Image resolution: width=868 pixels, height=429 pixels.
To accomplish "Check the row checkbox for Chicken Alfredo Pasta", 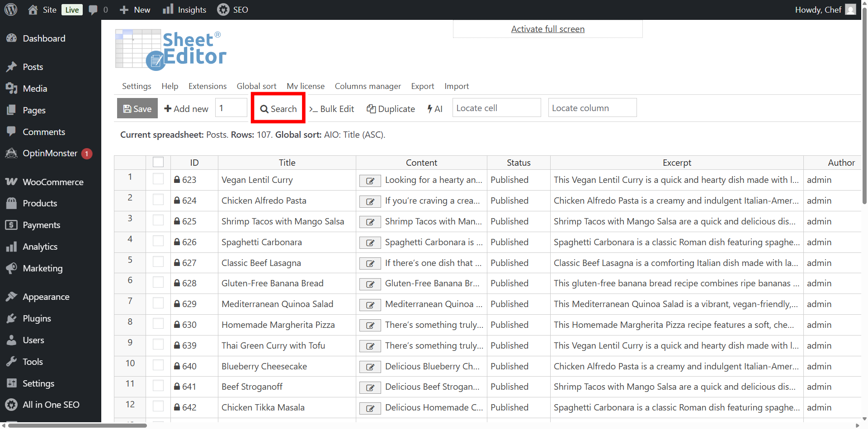I will tap(158, 200).
